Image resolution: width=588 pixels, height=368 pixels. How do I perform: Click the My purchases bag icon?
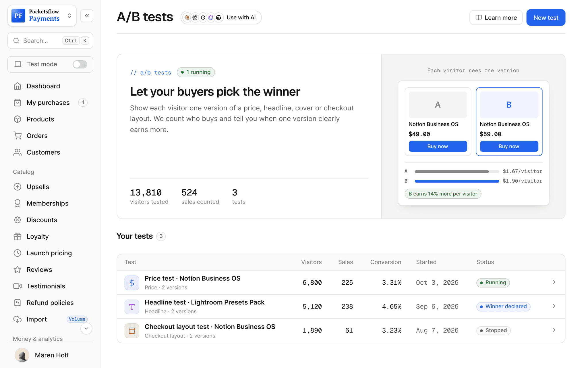[x=18, y=103]
